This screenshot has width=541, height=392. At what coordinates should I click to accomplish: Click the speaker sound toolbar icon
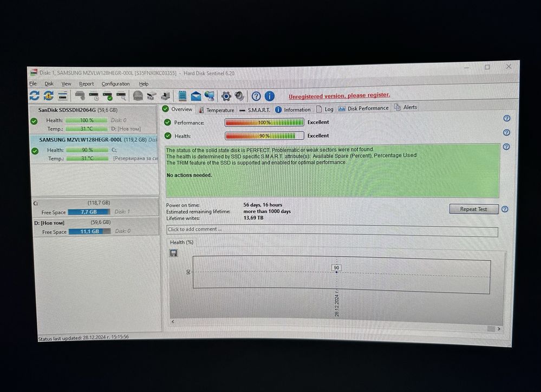coord(239,96)
